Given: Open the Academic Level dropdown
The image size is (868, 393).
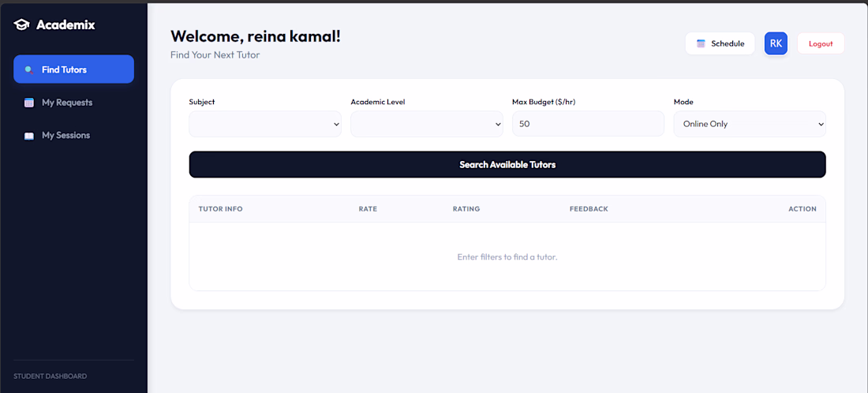Looking at the screenshot, I should pyautogui.click(x=427, y=124).
